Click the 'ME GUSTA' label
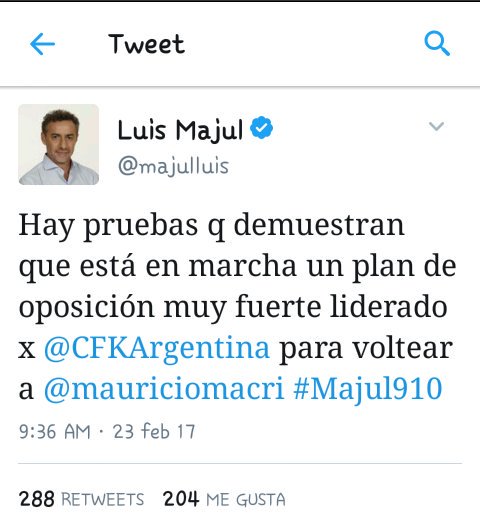The height and width of the screenshot is (523, 480). pos(246,500)
